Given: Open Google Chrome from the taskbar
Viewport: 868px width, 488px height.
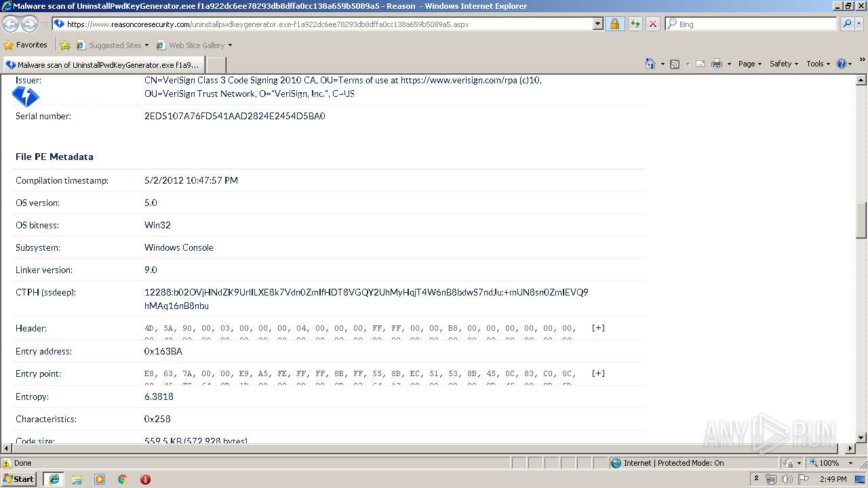Looking at the screenshot, I should click(123, 479).
